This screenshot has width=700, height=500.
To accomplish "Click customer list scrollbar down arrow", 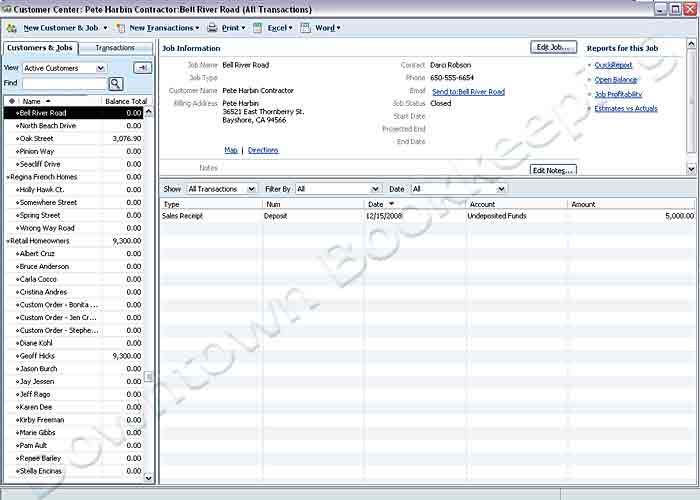I will (x=149, y=478).
